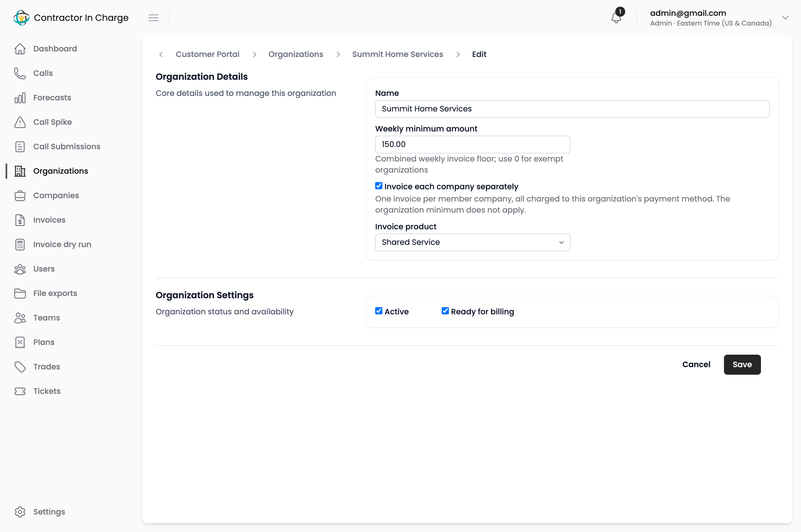The image size is (801, 532).
Task: Open Organizations breadcrumb link
Action: (x=296, y=54)
